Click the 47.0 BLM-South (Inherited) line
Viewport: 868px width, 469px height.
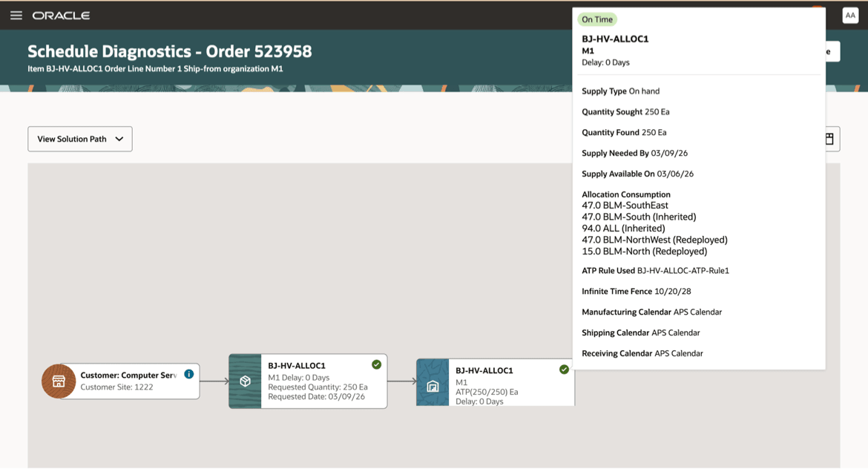(639, 217)
